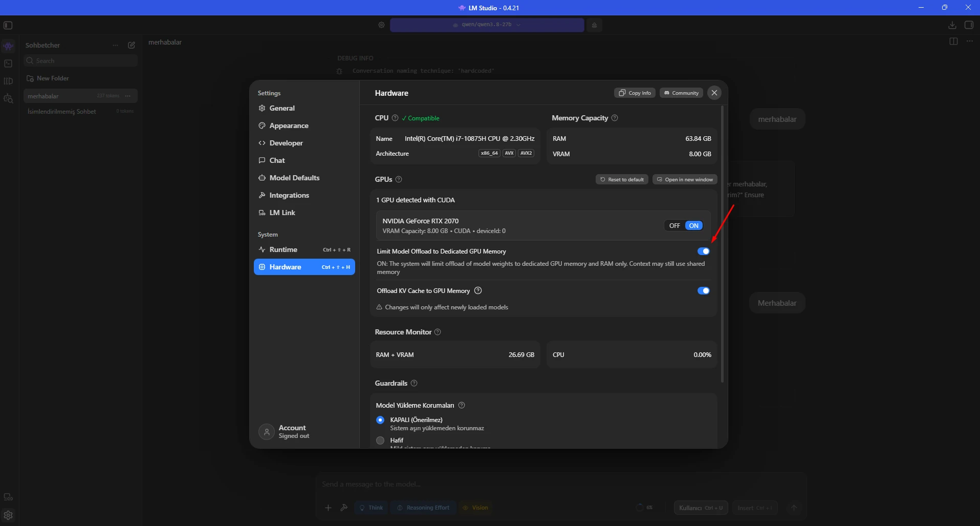Toggle Limit Model Offload to Dedicated GPU Memory
Screen dimensions: 980x526
click(x=703, y=251)
